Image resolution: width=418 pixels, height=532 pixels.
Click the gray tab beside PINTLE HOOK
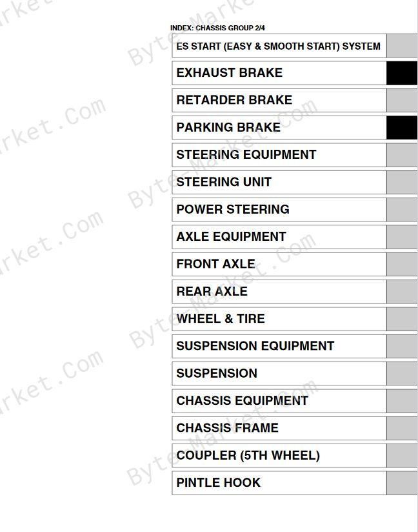pyautogui.click(x=402, y=483)
